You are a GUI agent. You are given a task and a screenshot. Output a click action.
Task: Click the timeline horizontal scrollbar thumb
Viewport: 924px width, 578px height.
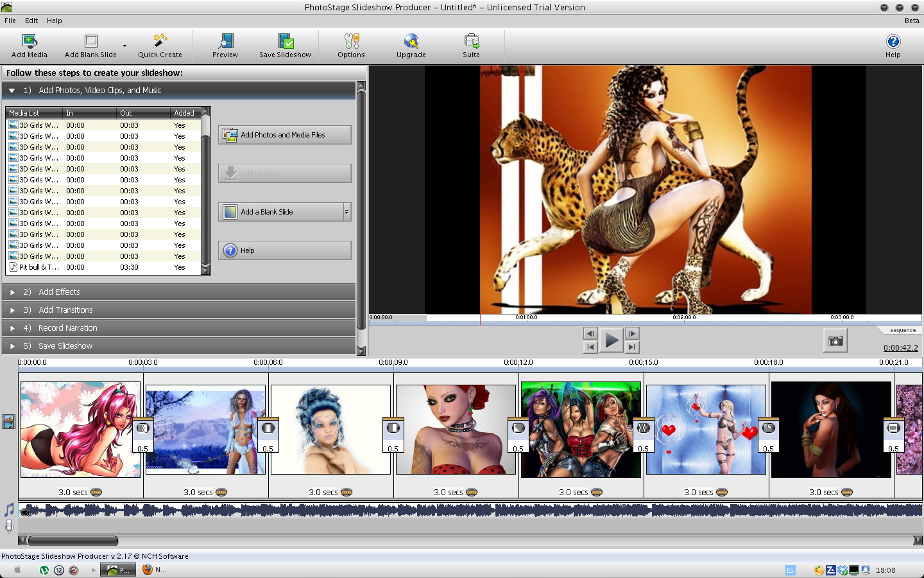pyautogui.click(x=73, y=541)
